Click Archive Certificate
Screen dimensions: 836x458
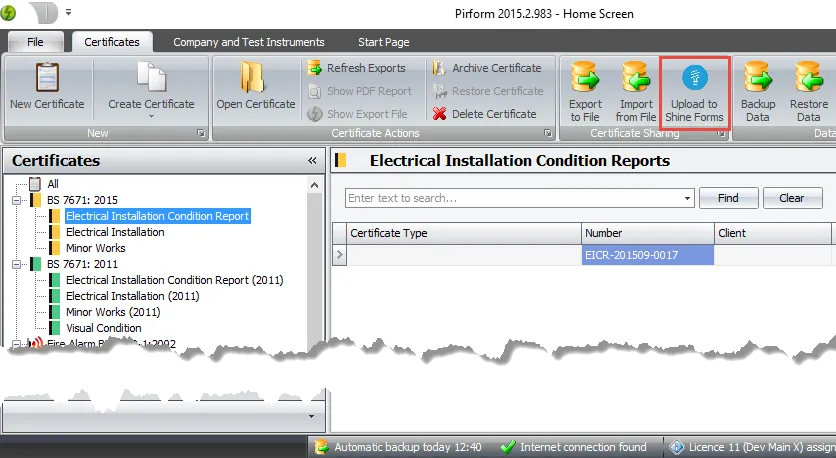click(487, 68)
